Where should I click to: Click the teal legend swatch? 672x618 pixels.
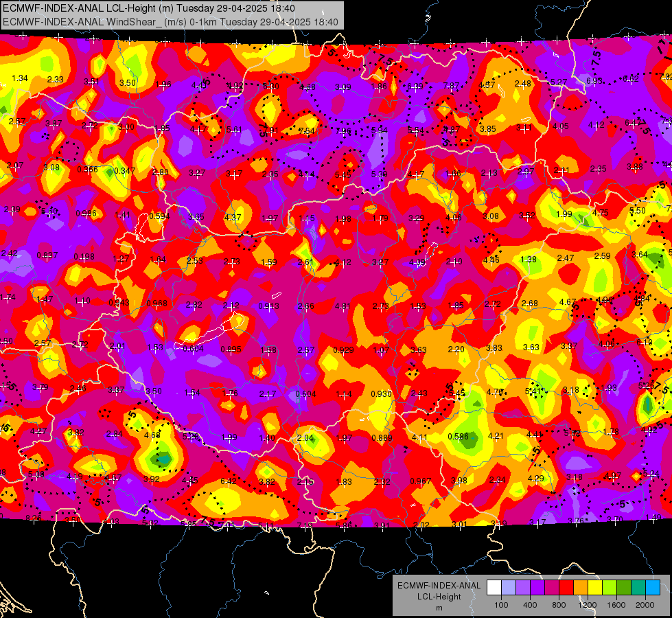click(638, 588)
